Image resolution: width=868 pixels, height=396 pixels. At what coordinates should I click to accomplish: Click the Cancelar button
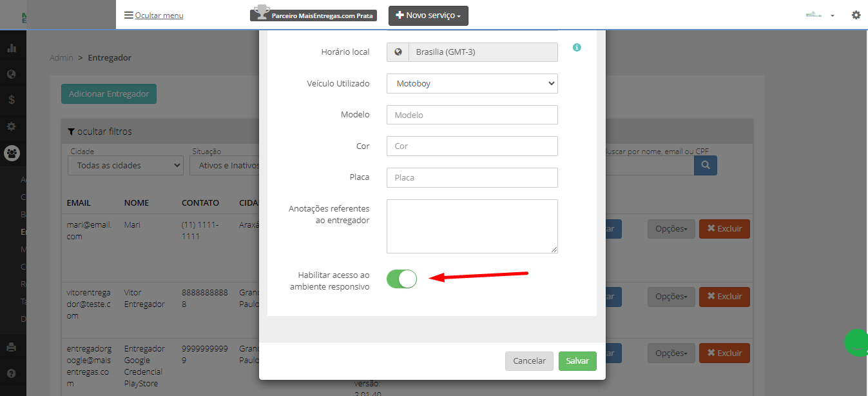click(x=529, y=361)
